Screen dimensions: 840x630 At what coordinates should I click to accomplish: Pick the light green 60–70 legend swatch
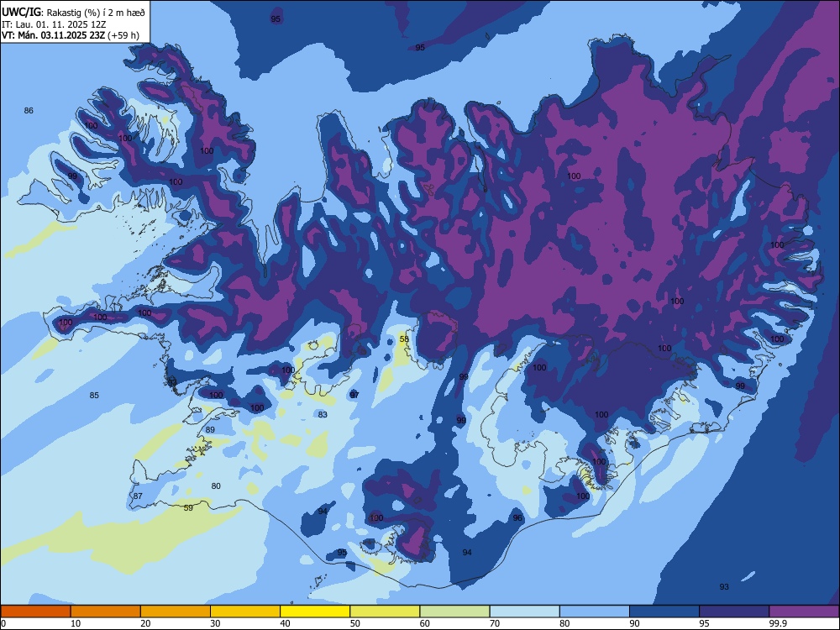pos(454,612)
